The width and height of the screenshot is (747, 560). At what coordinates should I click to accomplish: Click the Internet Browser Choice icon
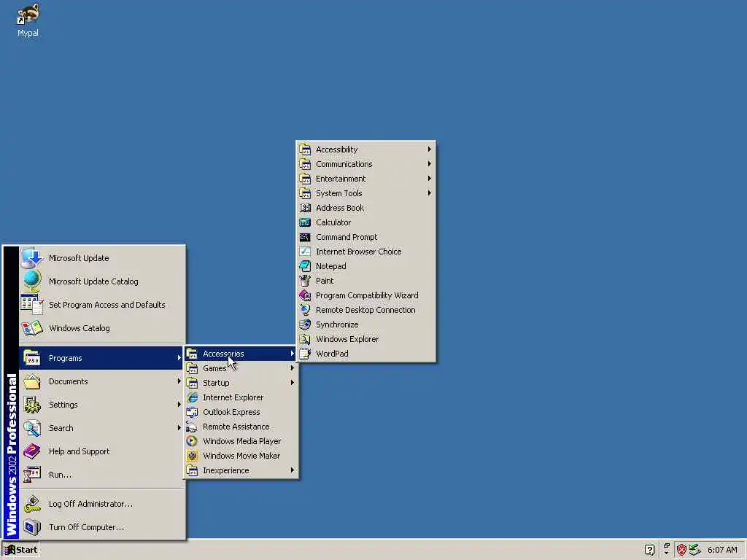305,252
